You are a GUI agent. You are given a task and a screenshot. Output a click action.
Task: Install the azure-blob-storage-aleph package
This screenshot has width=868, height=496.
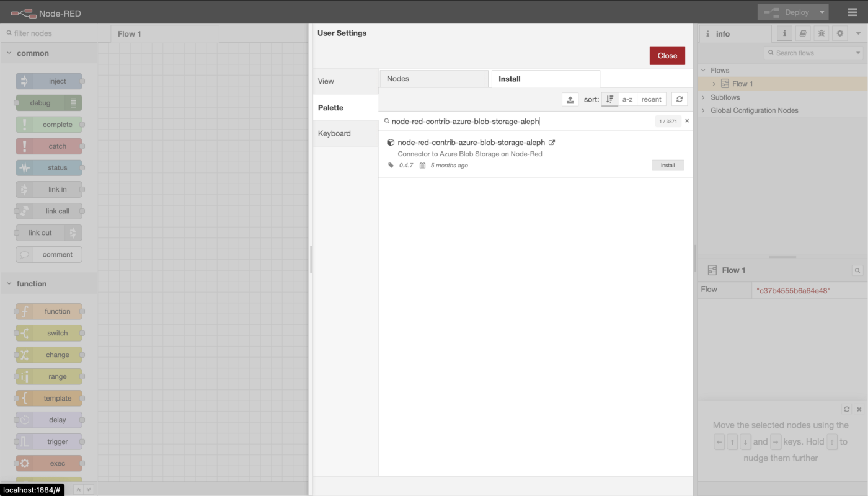tap(668, 165)
